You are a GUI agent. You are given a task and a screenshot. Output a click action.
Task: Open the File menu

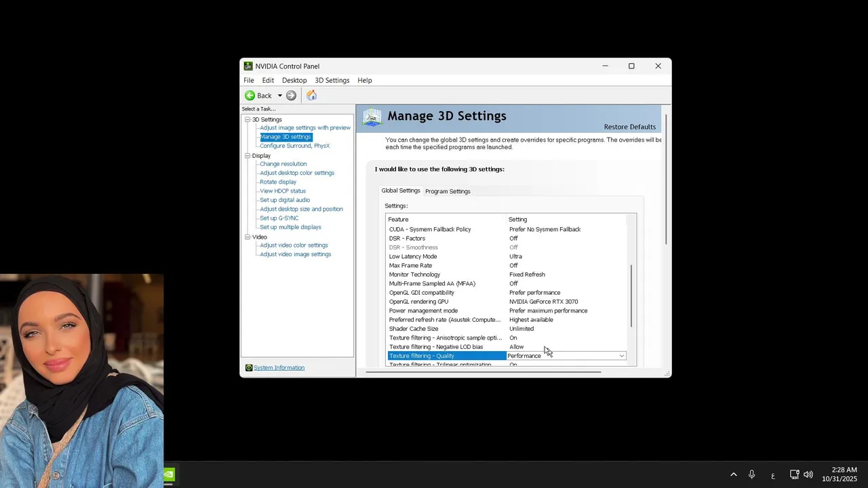(x=249, y=80)
